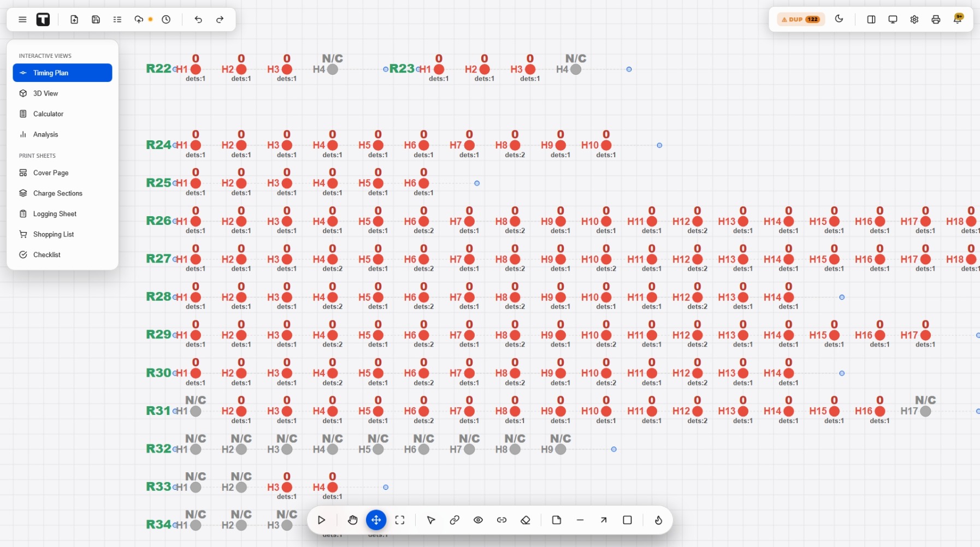Viewport: 980px width, 547px height.
Task: Select the note page tool
Action: tap(557, 520)
